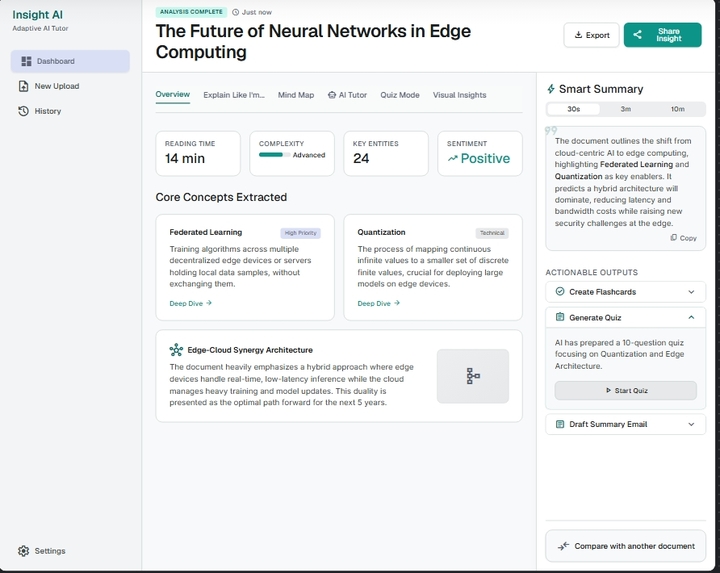The image size is (720, 573).
Task: Expand the Create Flashcards chevron
Action: pyautogui.click(x=691, y=292)
